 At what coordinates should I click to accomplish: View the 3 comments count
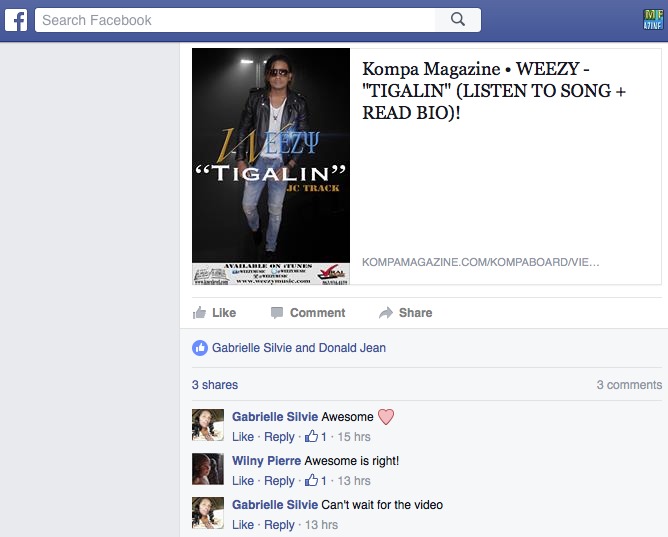pos(629,385)
